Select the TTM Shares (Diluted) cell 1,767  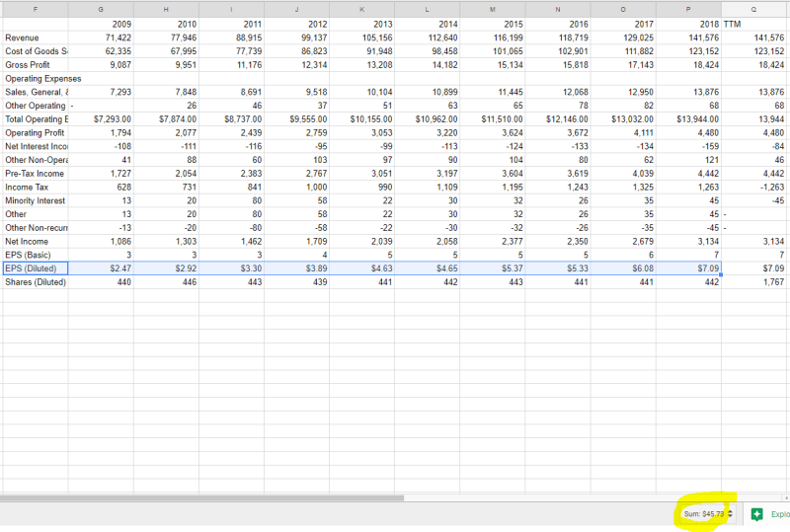click(x=756, y=281)
